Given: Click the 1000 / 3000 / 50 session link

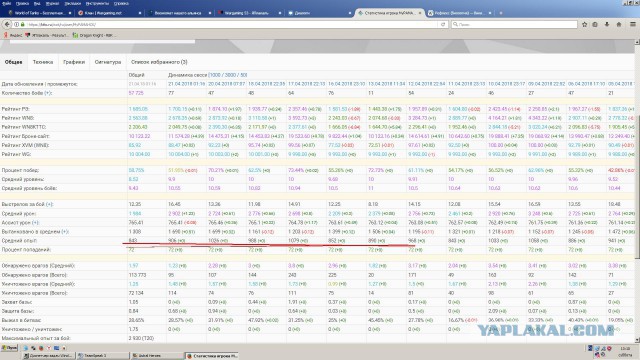Looking at the screenshot, I should (x=228, y=75).
